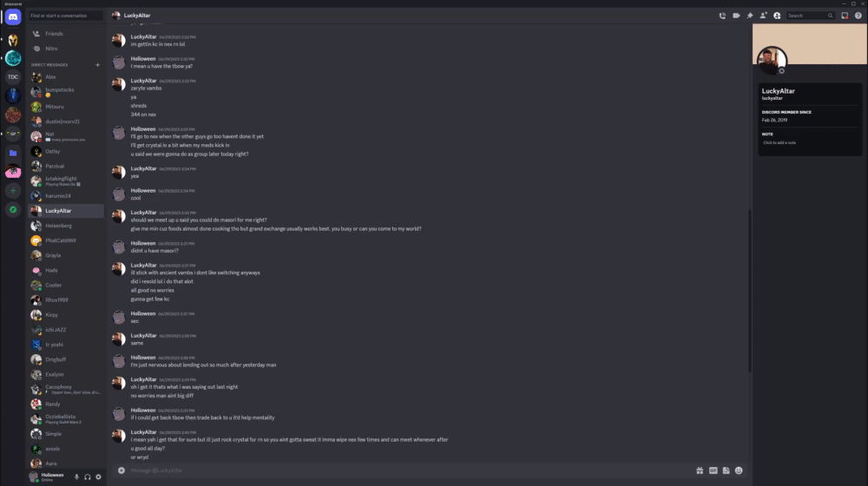
Task: Open message attachment plus menu
Action: pyautogui.click(x=122, y=470)
